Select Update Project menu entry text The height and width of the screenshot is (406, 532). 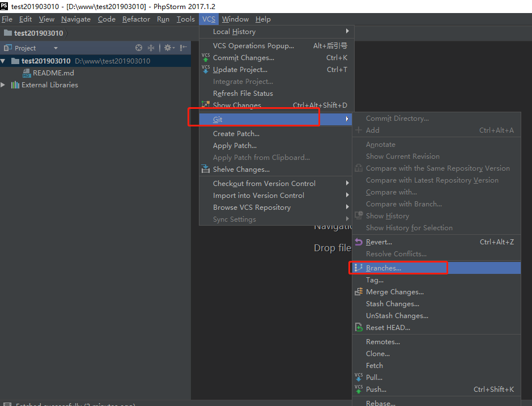click(240, 70)
